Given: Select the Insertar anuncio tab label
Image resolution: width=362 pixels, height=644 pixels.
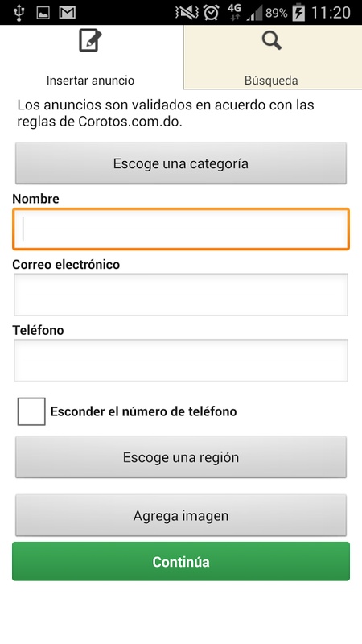Looking at the screenshot, I should [90, 80].
